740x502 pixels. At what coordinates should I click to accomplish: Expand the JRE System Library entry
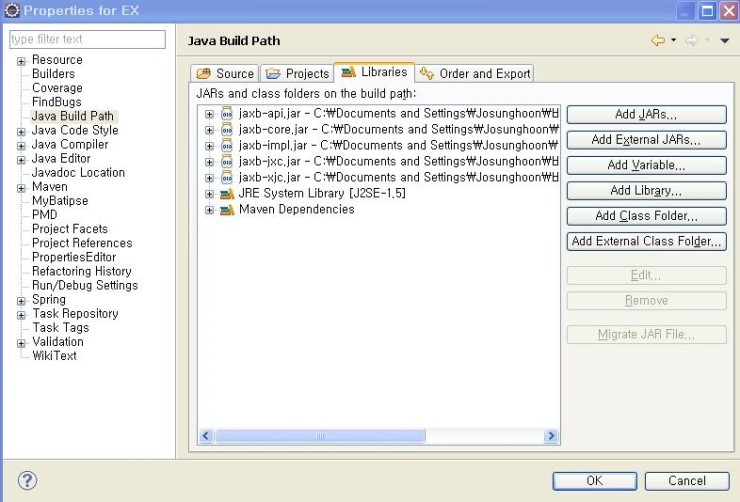[210, 194]
